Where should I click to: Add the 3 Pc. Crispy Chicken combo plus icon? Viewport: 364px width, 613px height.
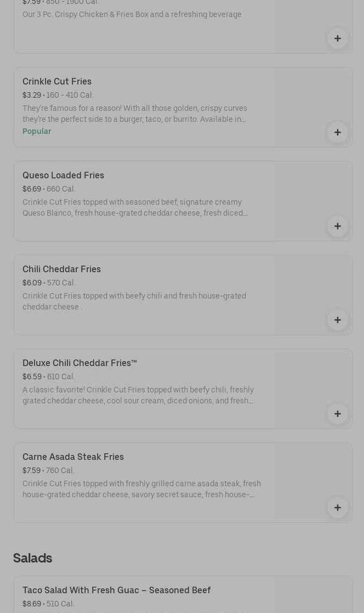[337, 38]
